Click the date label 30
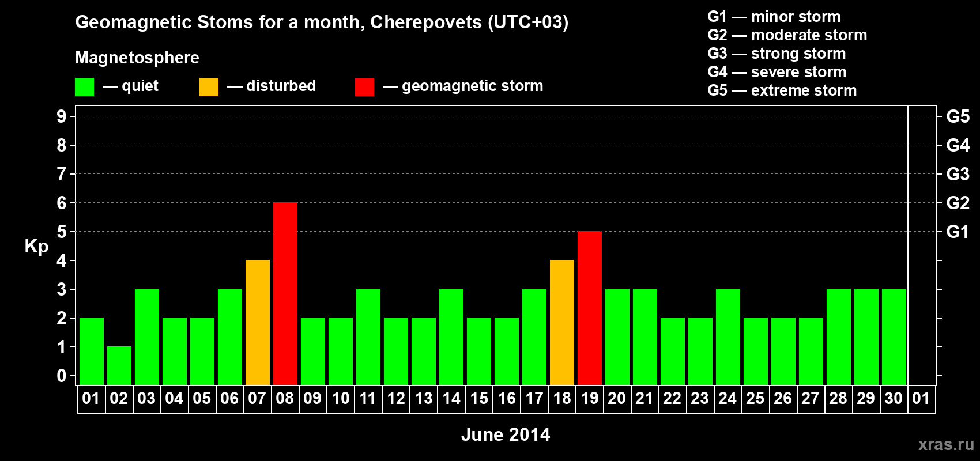The image size is (980, 461). [x=894, y=399]
